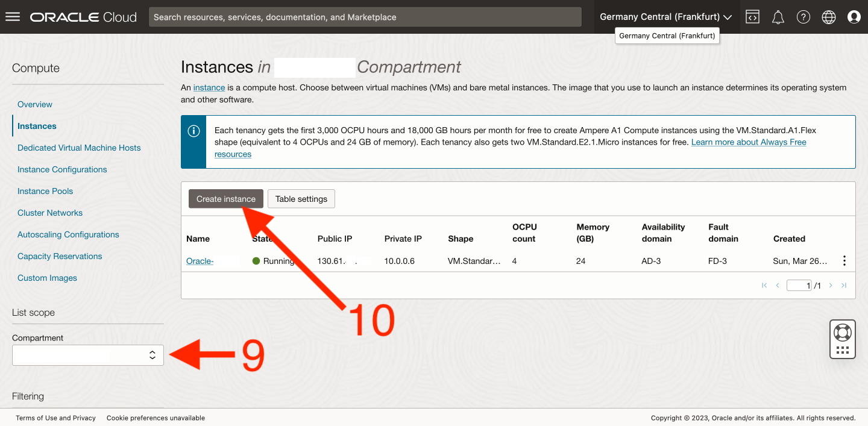This screenshot has width=868, height=426.
Task: Click the Create instance button
Action: [x=225, y=199]
